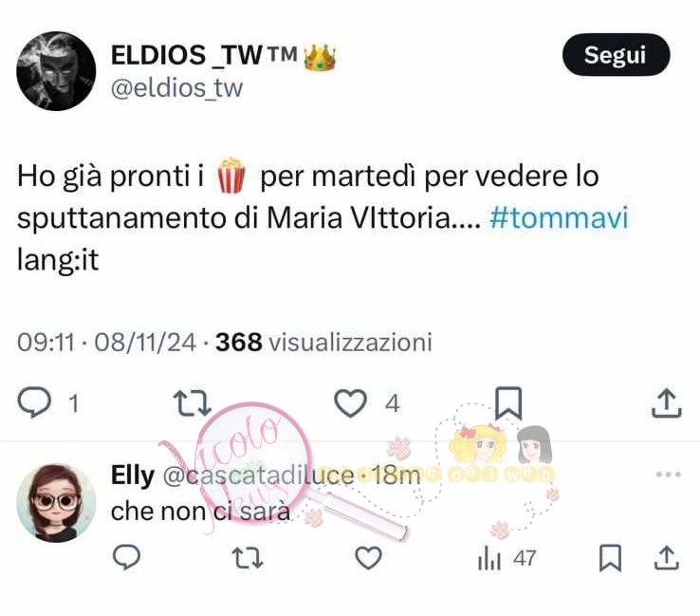
Task: Bookmark the main tweet
Action: tap(508, 403)
